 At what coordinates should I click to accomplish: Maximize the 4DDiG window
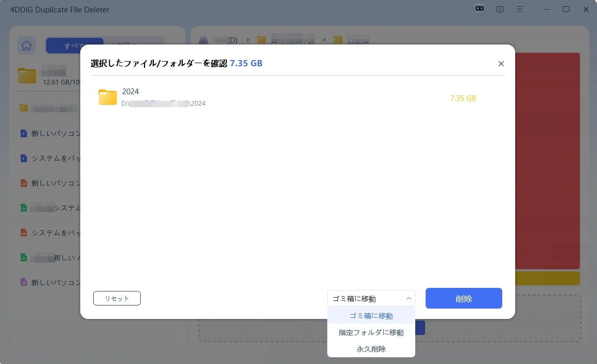[x=566, y=9]
